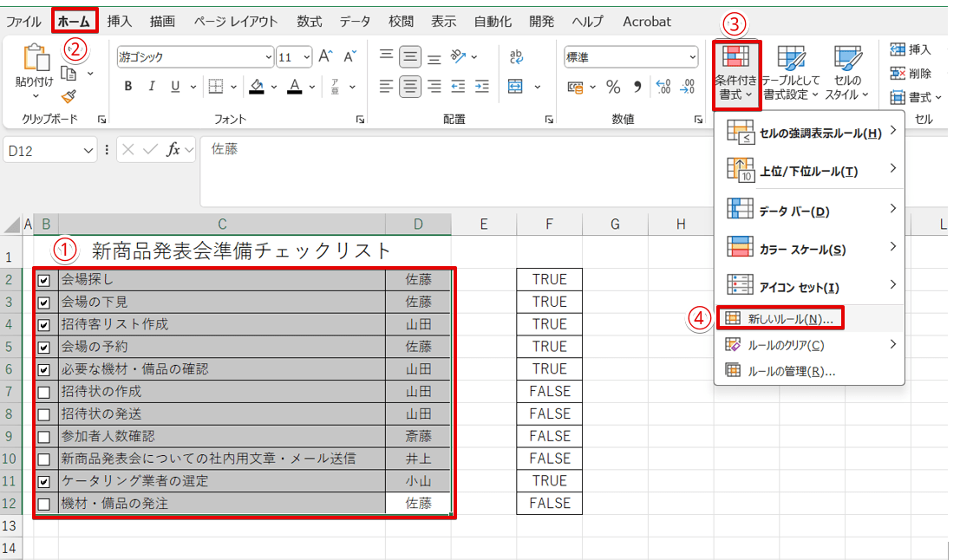This screenshot has height=560, width=960.
Task: Click the Merge and Center icon
Action: click(x=515, y=87)
